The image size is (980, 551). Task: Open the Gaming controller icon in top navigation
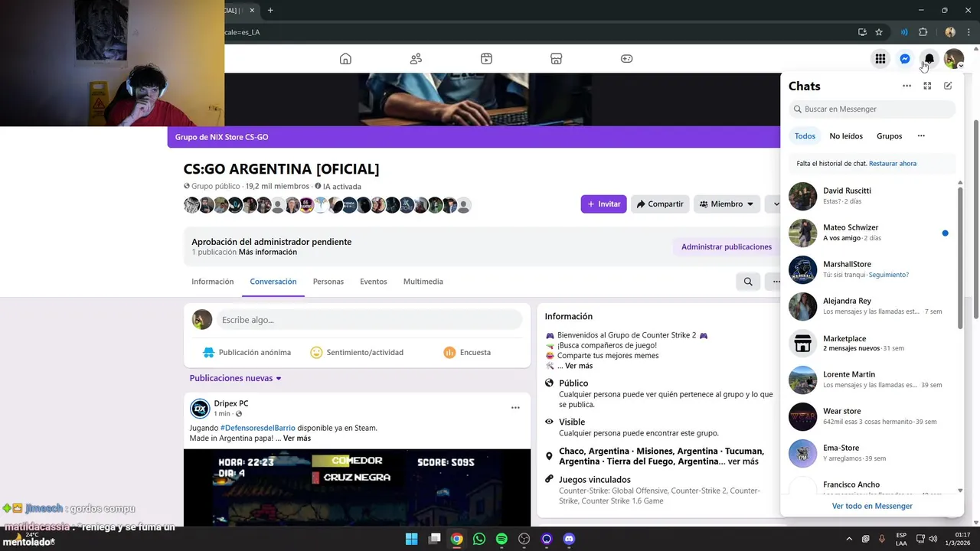[x=626, y=59]
